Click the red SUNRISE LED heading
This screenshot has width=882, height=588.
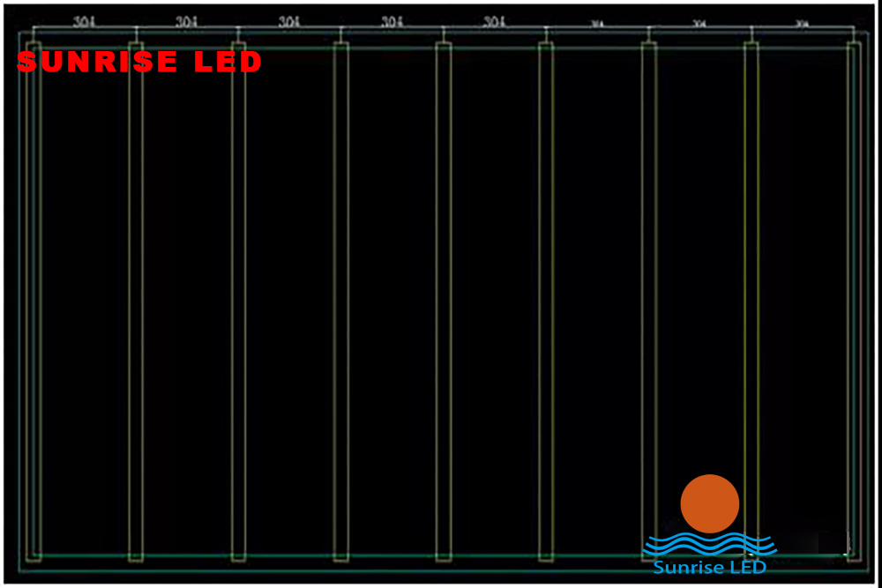[139, 61]
